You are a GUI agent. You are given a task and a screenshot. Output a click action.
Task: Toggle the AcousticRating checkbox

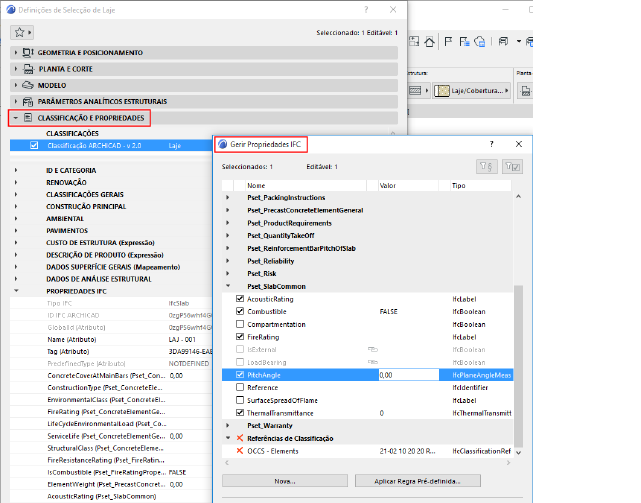pos(240,299)
